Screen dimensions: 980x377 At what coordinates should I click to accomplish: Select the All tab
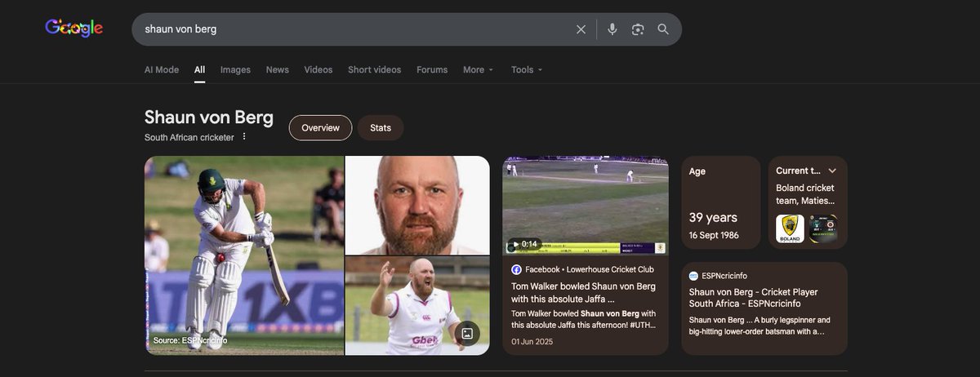click(x=199, y=69)
